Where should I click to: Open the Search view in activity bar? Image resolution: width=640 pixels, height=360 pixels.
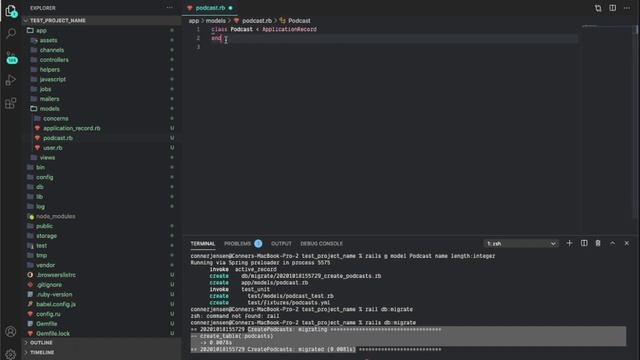[x=11, y=33]
